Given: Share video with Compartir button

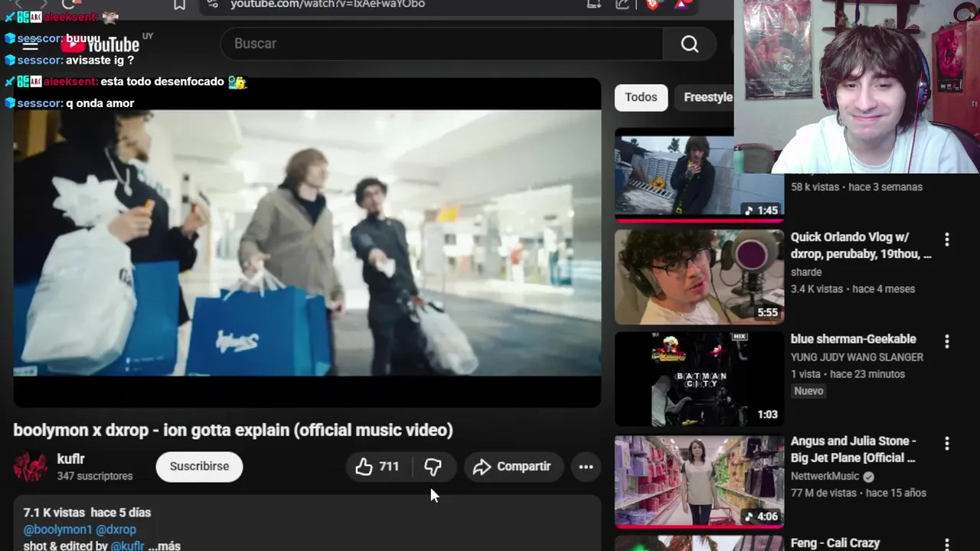Looking at the screenshot, I should pyautogui.click(x=512, y=467).
